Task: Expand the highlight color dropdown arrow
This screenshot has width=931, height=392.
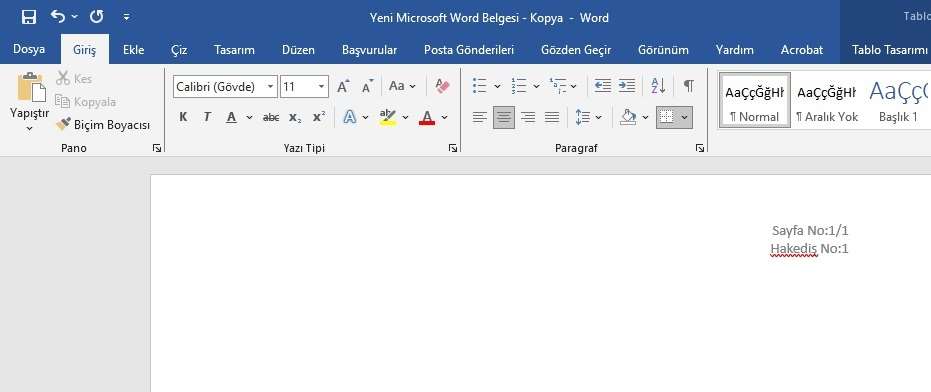Action: pos(406,118)
